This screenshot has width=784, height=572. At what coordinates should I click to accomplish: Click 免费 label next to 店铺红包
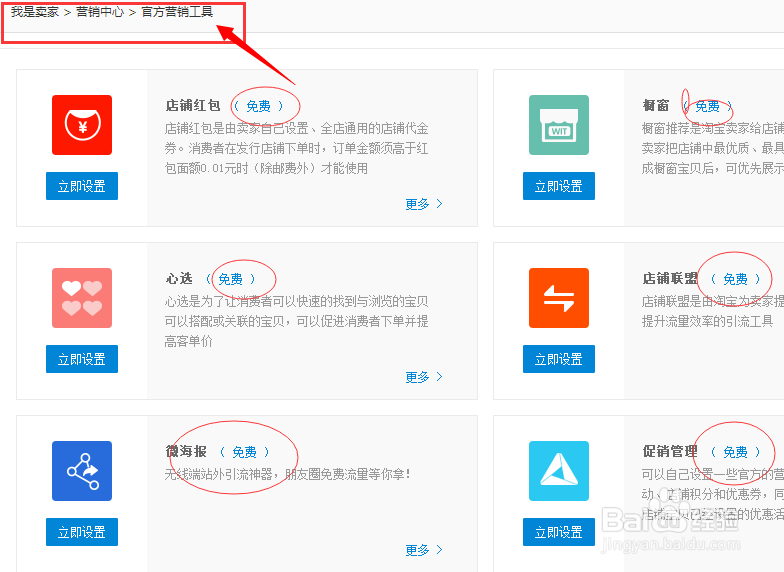(x=258, y=106)
